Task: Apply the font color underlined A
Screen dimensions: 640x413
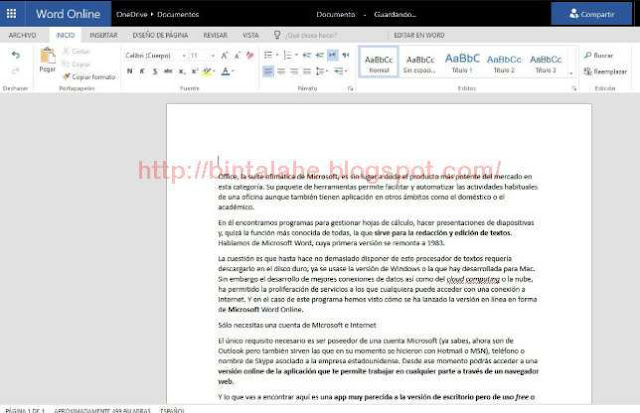Action: tap(225, 71)
